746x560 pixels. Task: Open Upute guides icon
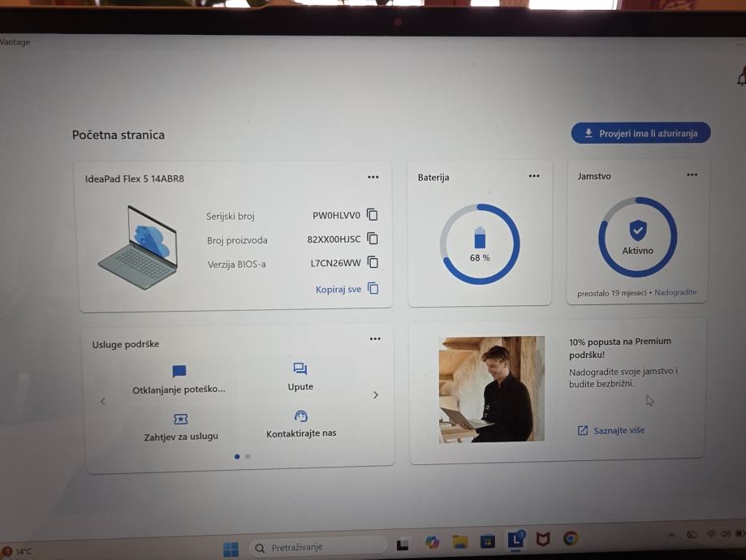(x=300, y=368)
